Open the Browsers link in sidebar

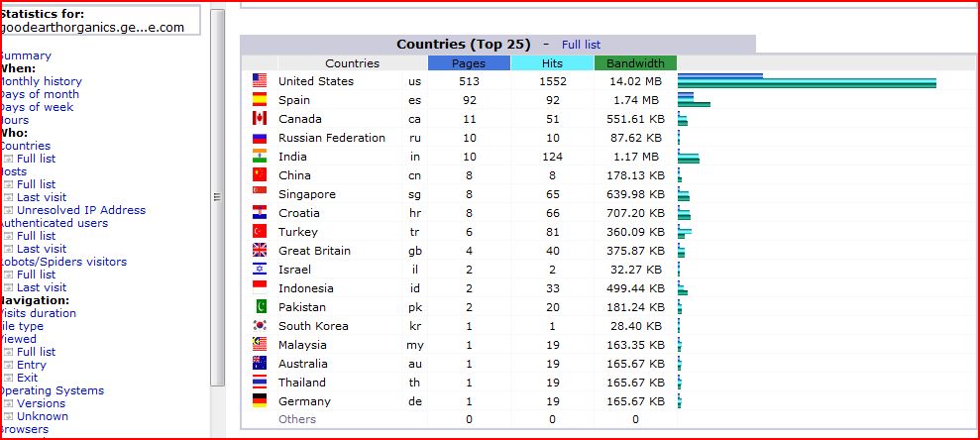(25, 429)
